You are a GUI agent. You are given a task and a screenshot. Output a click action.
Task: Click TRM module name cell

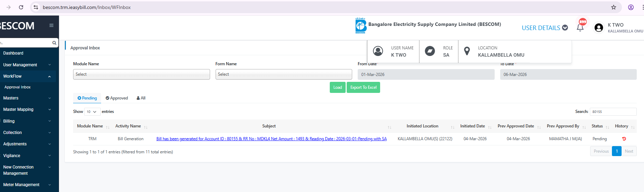[x=92, y=139]
